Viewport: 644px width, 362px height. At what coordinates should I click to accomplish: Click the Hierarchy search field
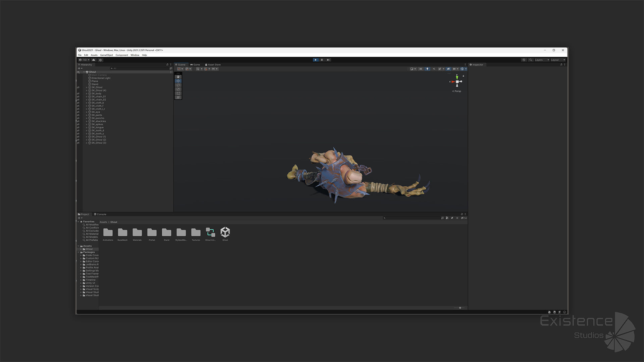pyautogui.click(x=139, y=68)
